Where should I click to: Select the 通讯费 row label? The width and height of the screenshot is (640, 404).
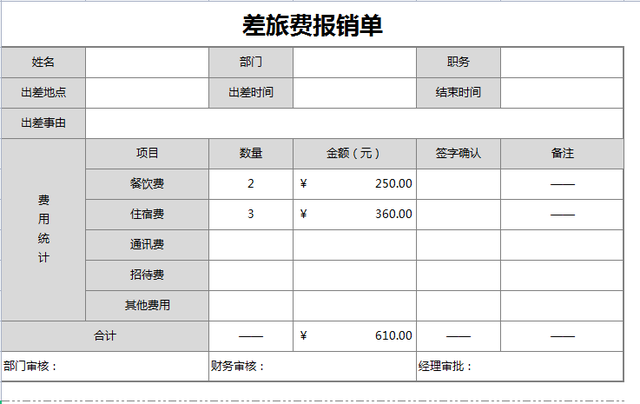pos(147,245)
